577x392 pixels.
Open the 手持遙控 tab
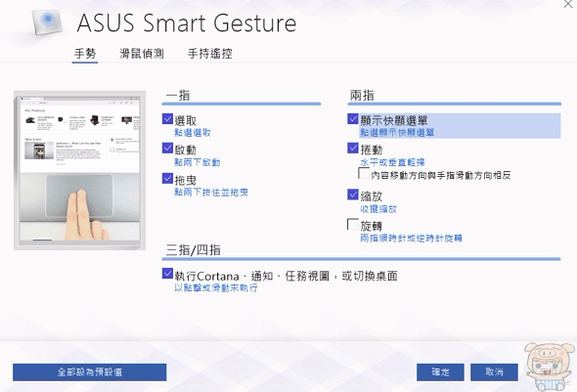pyautogui.click(x=209, y=54)
